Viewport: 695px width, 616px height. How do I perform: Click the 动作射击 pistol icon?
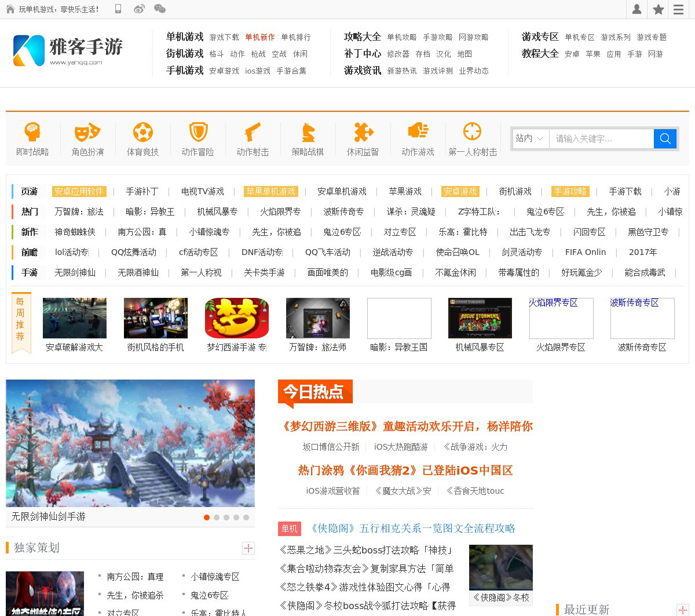point(253,133)
